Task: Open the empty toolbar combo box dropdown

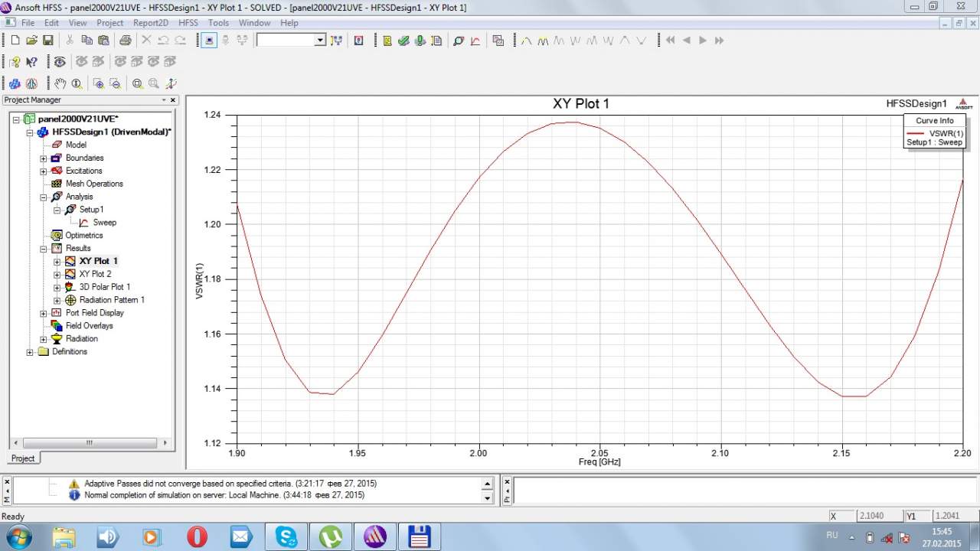Action: point(320,41)
